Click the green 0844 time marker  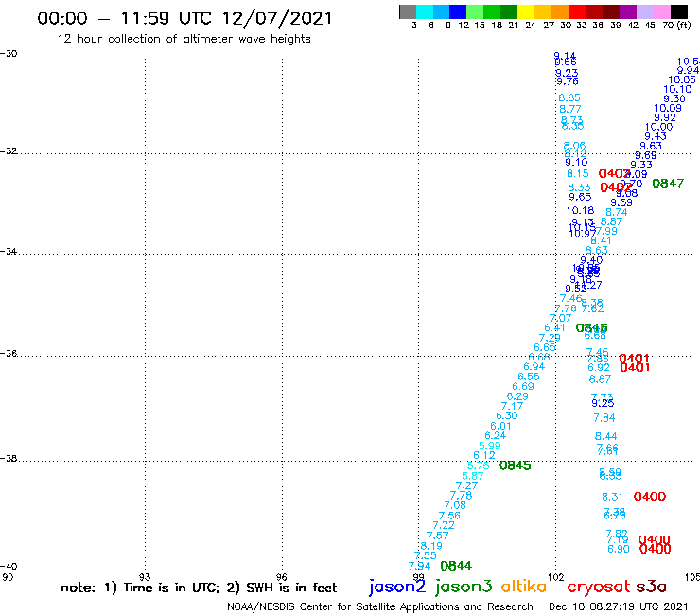456,566
